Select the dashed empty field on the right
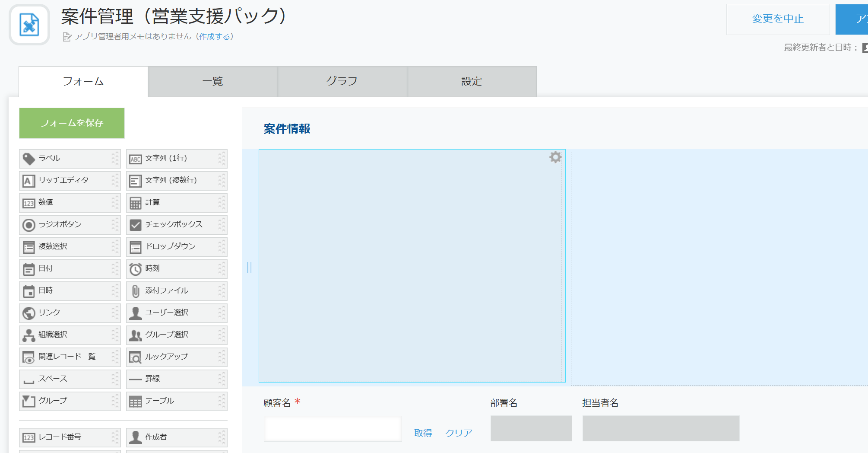Viewport: 868px width, 453px height. click(x=719, y=268)
